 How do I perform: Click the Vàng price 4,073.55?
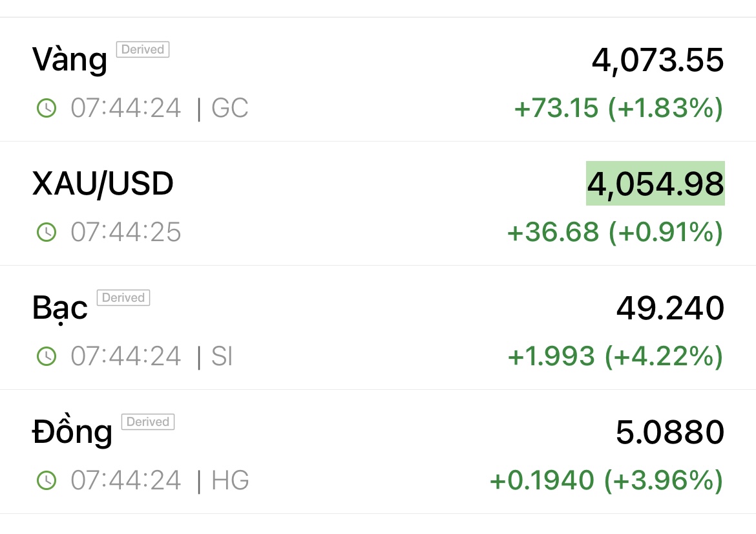pos(658,60)
